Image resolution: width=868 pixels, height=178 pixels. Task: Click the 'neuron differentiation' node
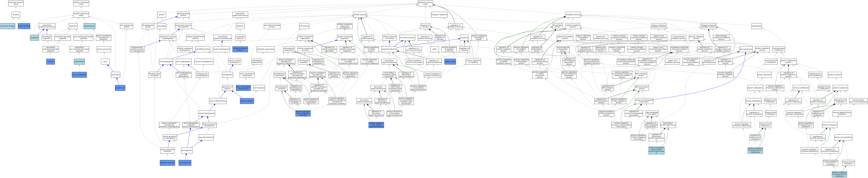pyautogui.click(x=218, y=101)
